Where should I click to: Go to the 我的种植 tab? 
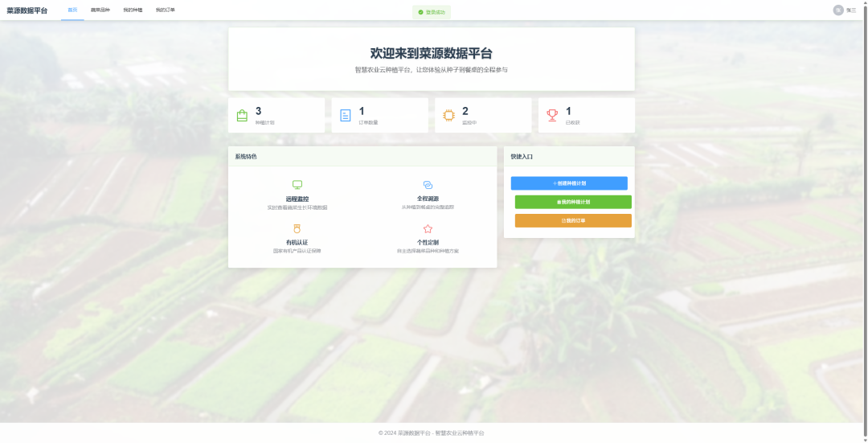133,10
